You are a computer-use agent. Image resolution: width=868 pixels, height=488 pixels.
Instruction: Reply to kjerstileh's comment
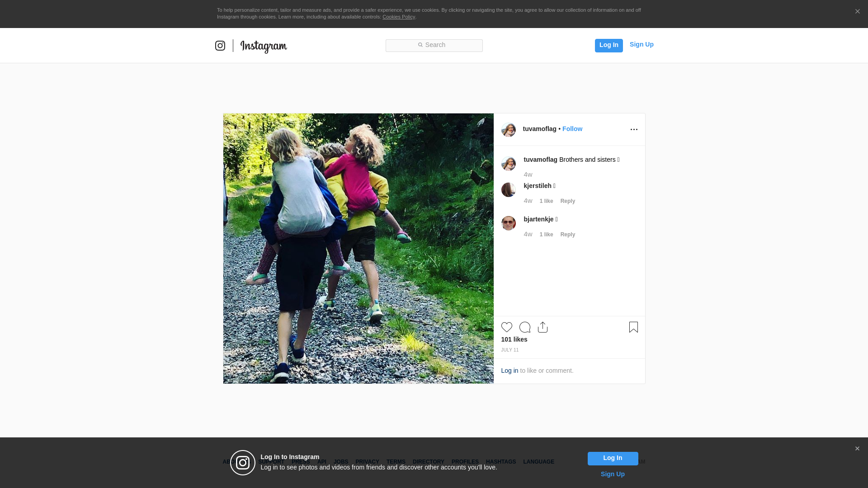point(567,201)
